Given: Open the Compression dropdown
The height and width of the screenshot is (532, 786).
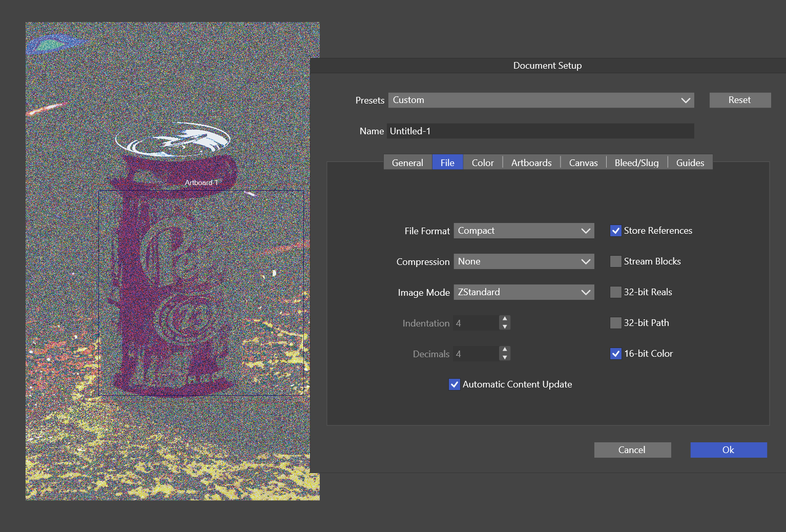Looking at the screenshot, I should 524,261.
